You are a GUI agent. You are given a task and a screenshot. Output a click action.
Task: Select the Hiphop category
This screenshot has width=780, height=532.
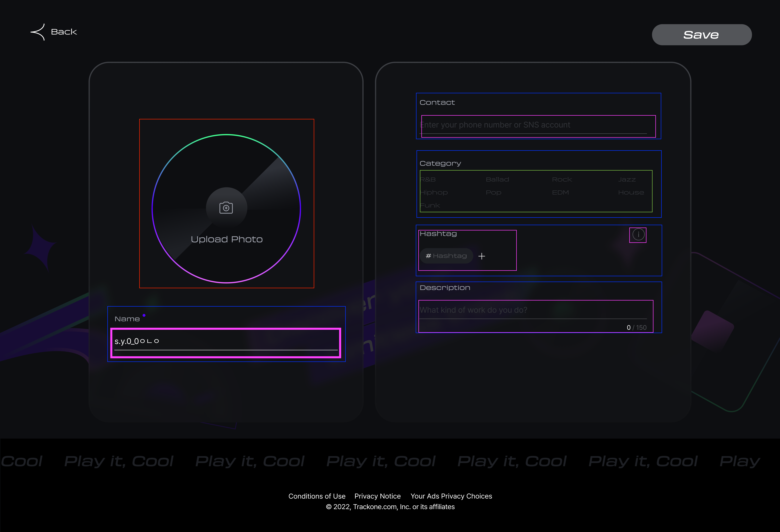[x=434, y=192]
